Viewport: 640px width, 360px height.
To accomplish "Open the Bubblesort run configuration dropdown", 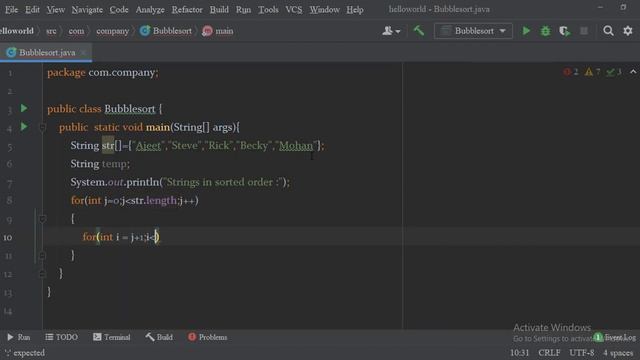I will tap(473, 31).
